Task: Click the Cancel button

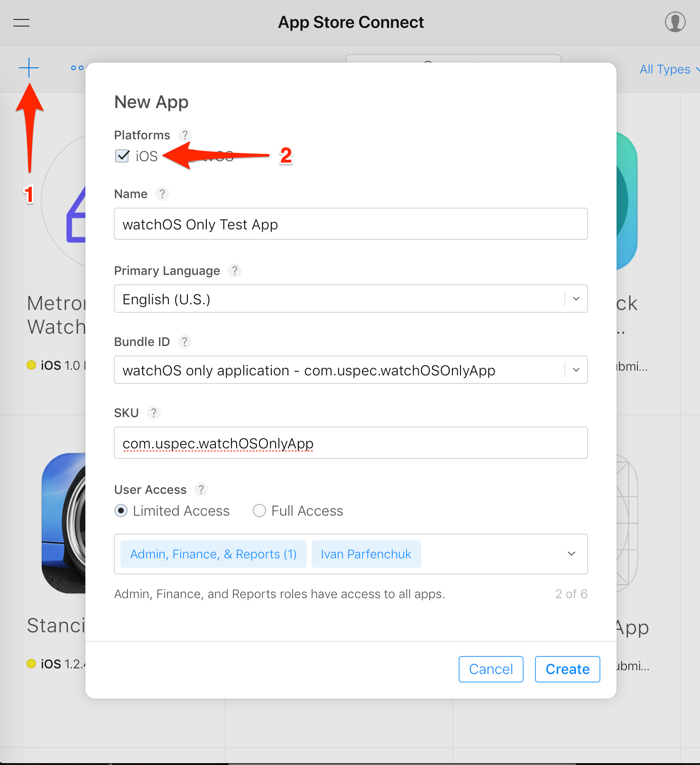Action: 491,669
